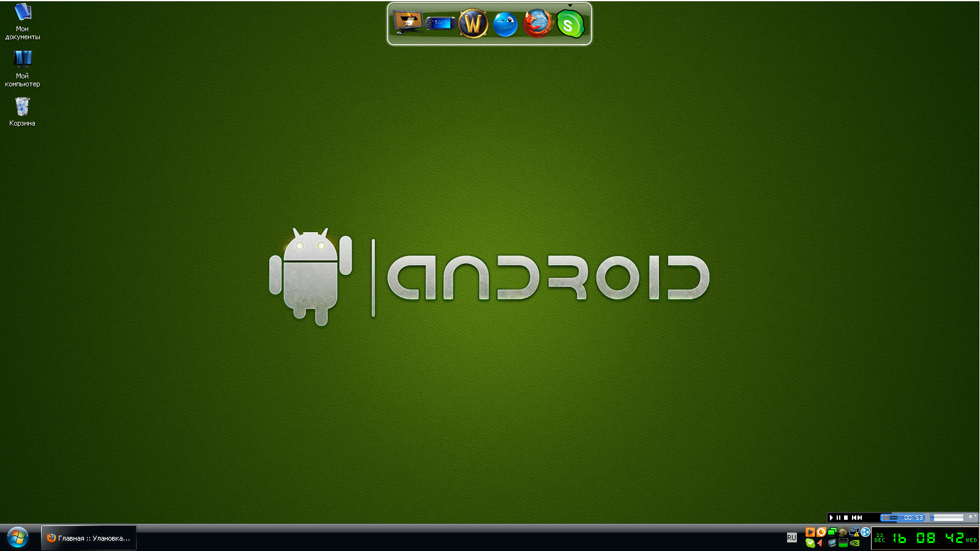Open the green Skype dock icon
The width and height of the screenshot is (980, 551).
[x=570, y=24]
